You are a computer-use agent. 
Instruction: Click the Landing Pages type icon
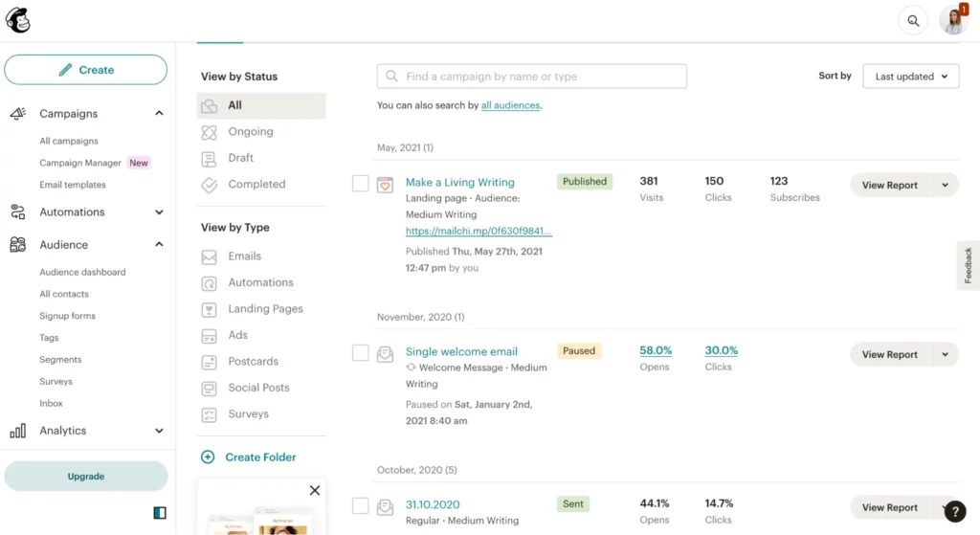tap(210, 309)
